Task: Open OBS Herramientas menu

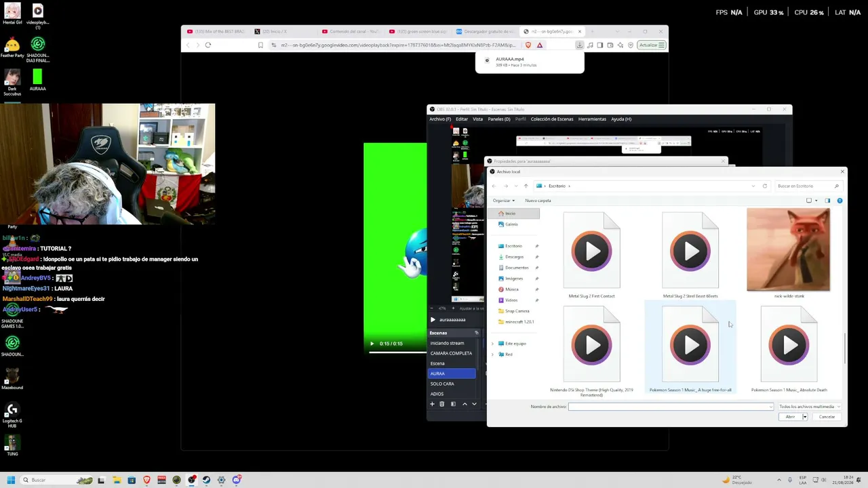Action: (x=592, y=119)
